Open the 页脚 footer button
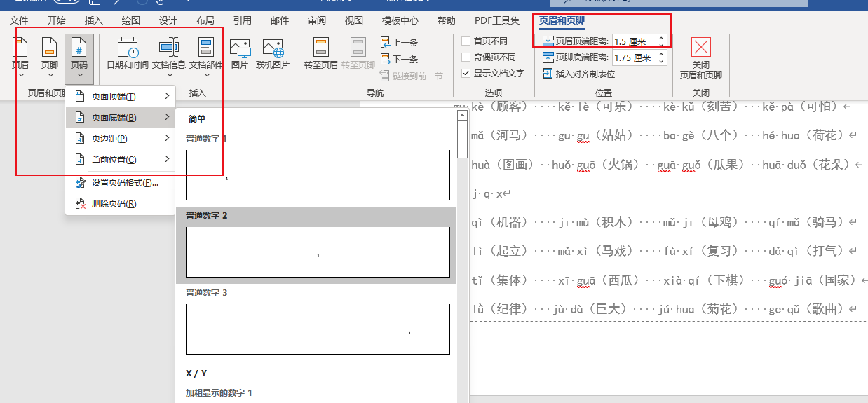Screen dimensions: 868x403 [x=49, y=57]
